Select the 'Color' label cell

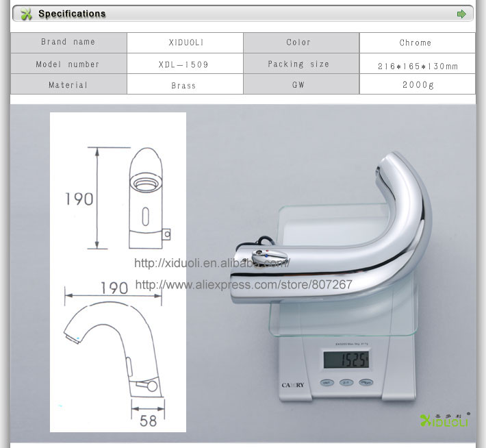tap(301, 42)
